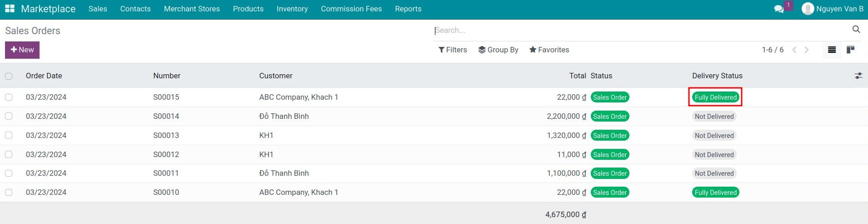
Task: Click Not Delivered badge on S00012
Action: pyautogui.click(x=714, y=154)
